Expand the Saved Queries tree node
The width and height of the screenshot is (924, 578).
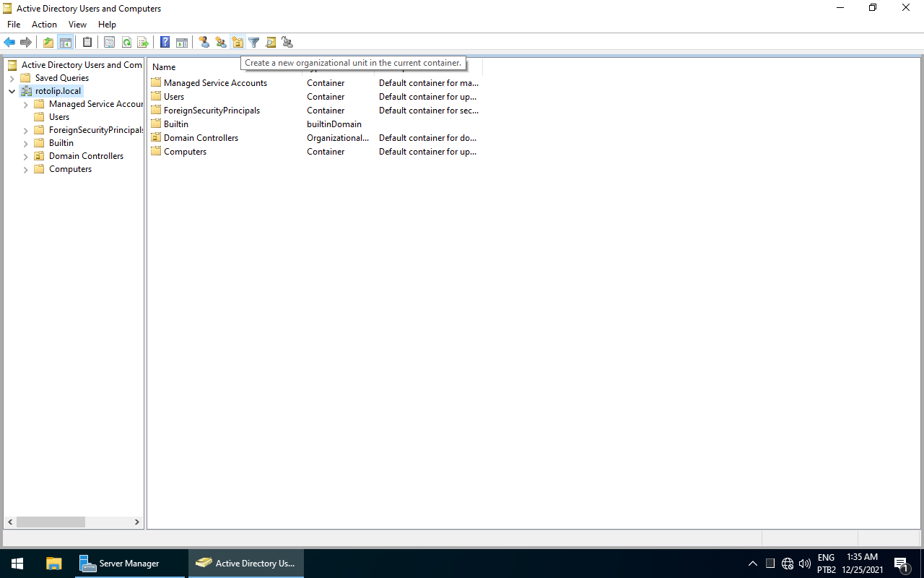[12, 78]
